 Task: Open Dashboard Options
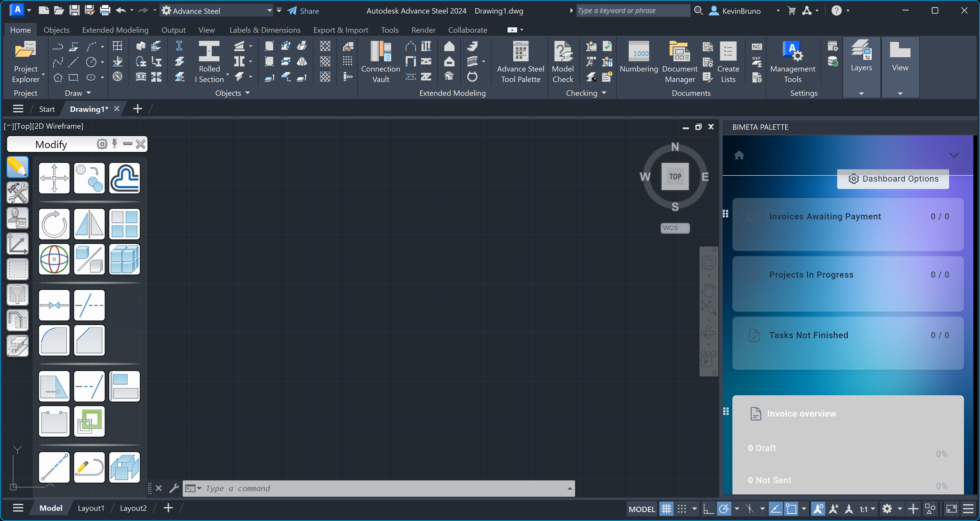(893, 179)
